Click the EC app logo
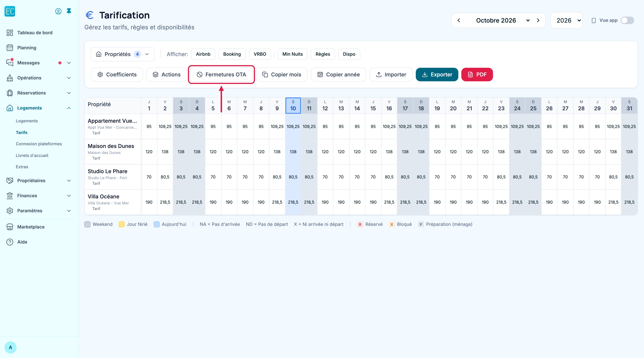 tap(10, 11)
